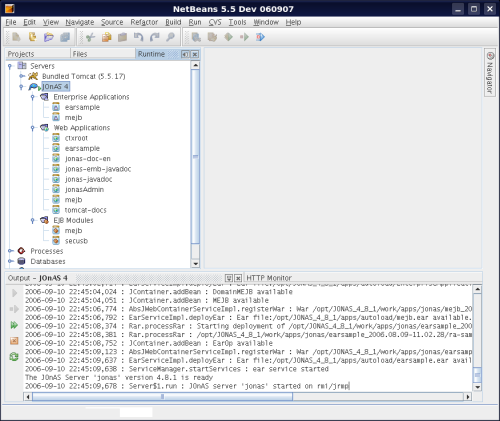The height and width of the screenshot is (421, 500).
Task: Open the CVS menu
Action: (215, 22)
